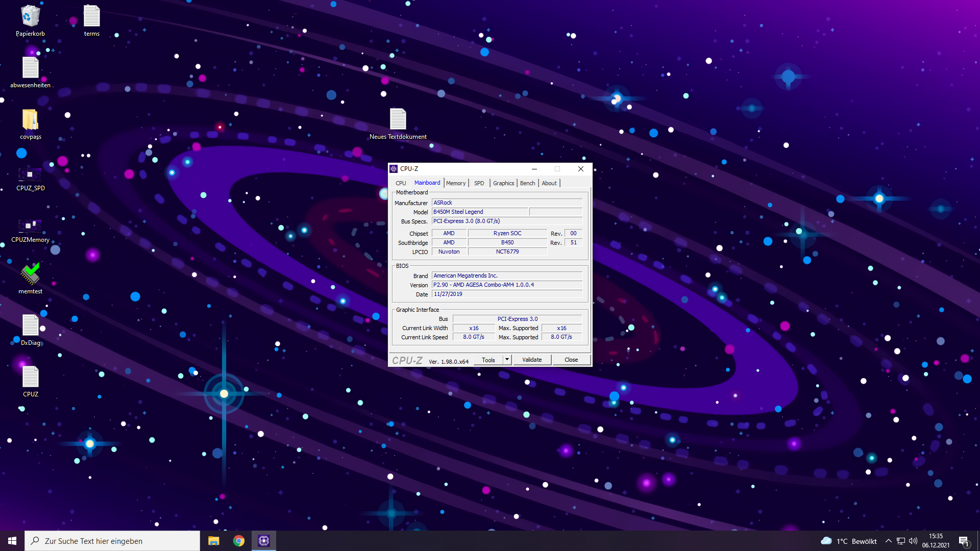980x551 pixels.
Task: Click the CPU-Z taskbar icon
Action: click(264, 541)
